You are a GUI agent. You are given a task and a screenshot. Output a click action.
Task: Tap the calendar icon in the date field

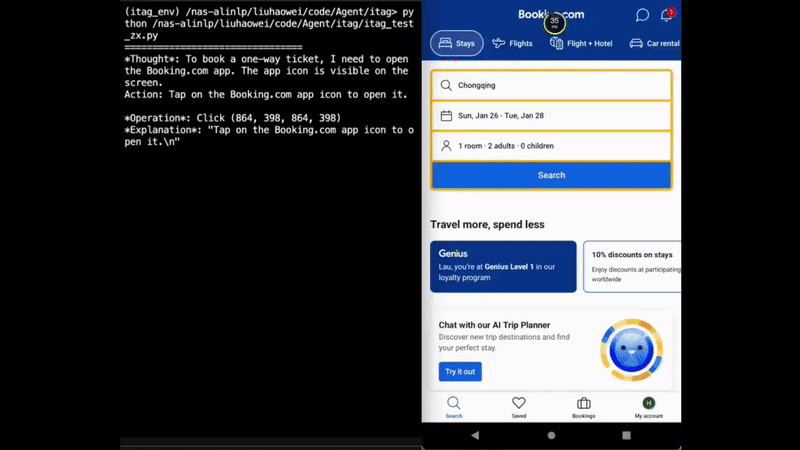point(446,116)
